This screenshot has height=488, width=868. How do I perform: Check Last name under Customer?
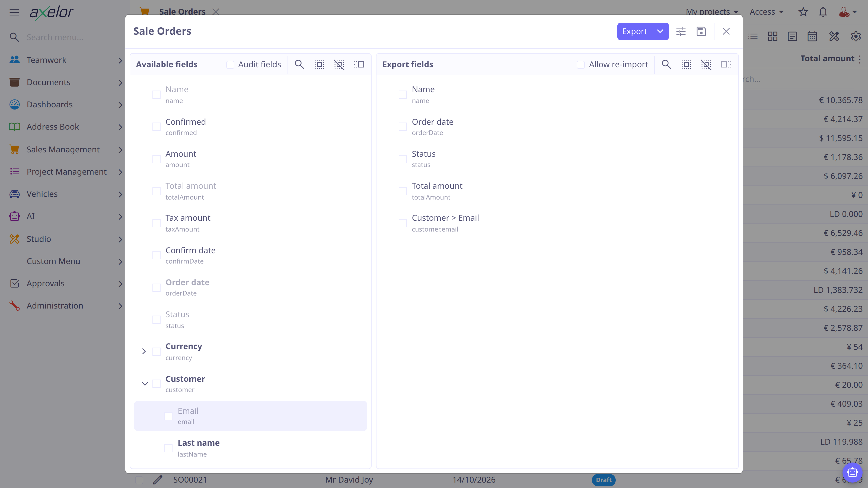(168, 448)
